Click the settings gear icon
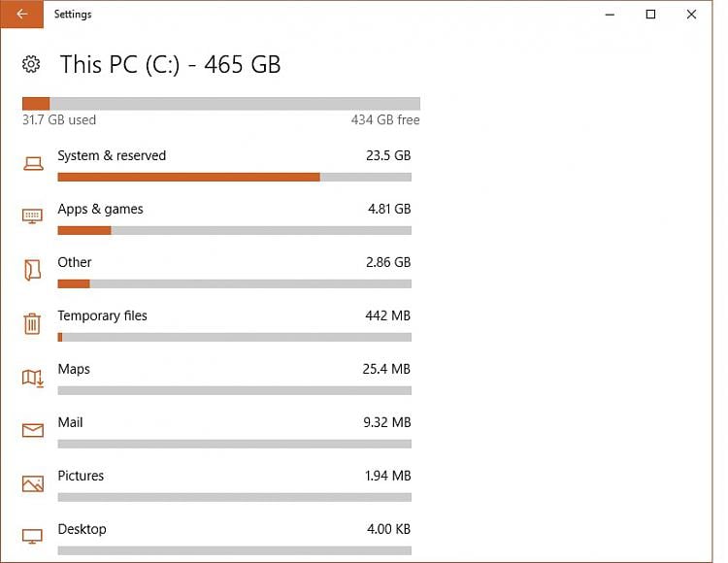This screenshot has width=728, height=563. tap(31, 65)
